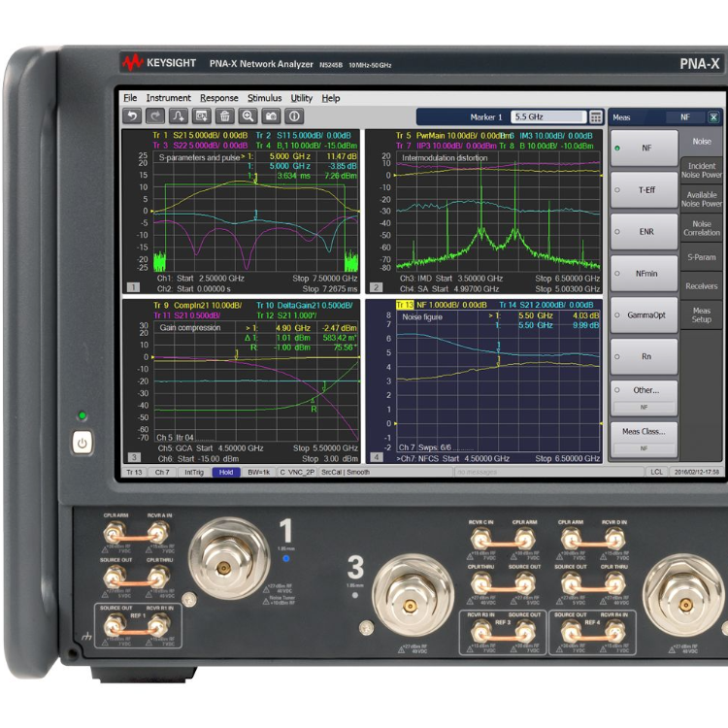Select the ENR measurement softkey
The image size is (728, 728).
click(x=644, y=232)
